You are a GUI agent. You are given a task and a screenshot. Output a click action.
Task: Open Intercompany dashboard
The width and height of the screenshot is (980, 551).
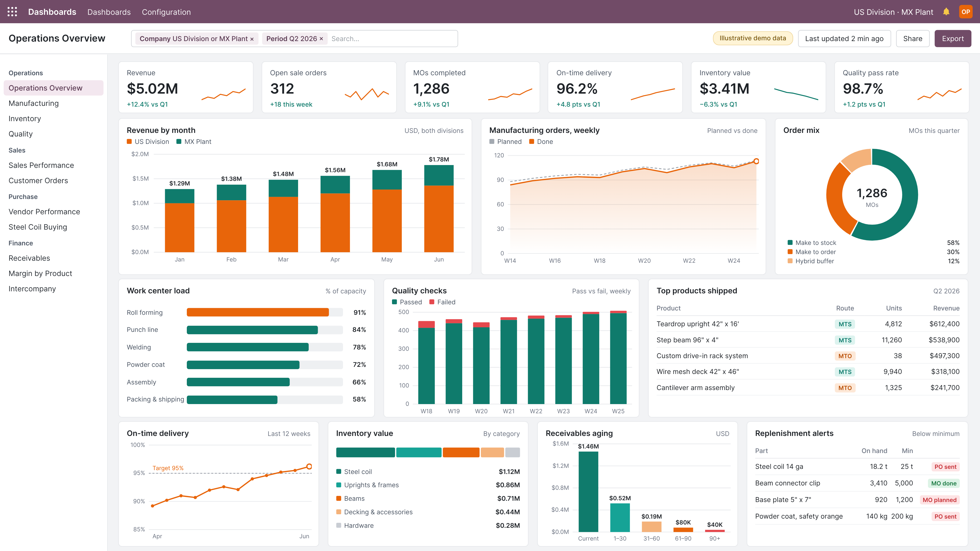(53, 289)
